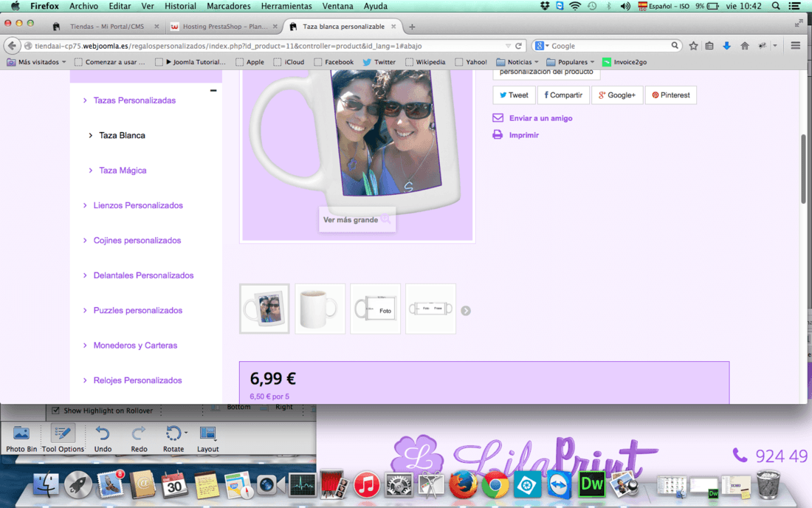Click the Google search input field
The image size is (812, 508).
pos(608,46)
